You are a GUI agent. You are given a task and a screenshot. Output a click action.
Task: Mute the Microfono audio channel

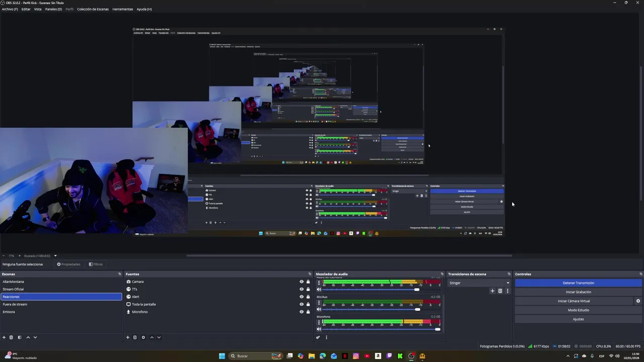click(x=318, y=329)
